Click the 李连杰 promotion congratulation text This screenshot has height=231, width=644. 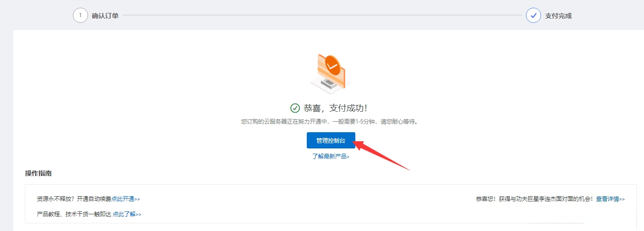point(534,199)
